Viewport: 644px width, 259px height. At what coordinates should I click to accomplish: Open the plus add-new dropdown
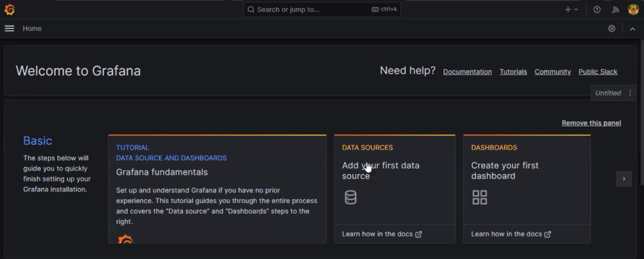click(x=571, y=9)
